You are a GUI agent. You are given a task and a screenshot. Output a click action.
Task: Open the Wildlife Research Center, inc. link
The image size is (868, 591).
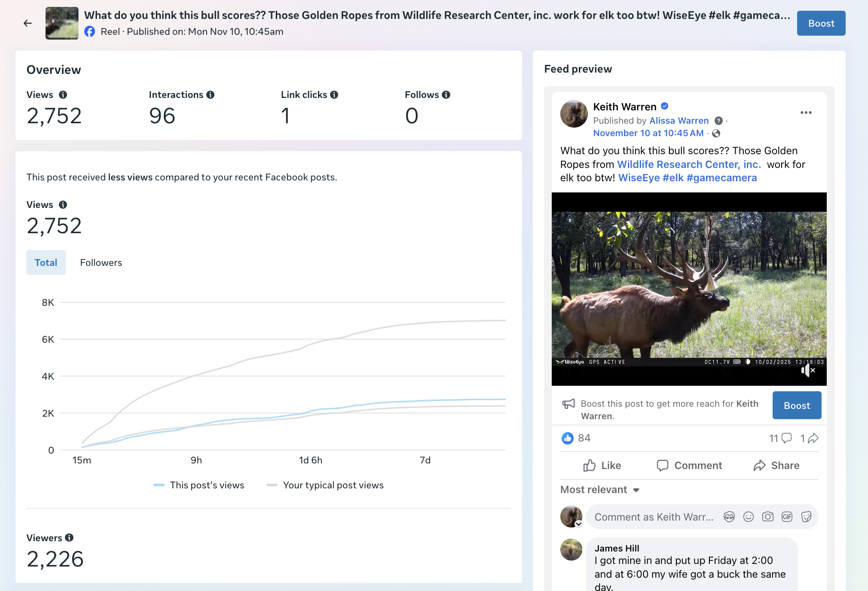688,165
